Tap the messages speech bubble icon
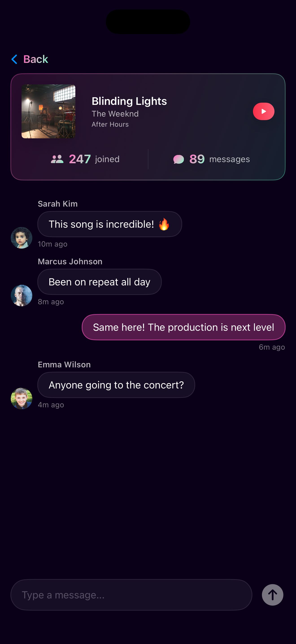The height and width of the screenshot is (644, 296). 179,159
